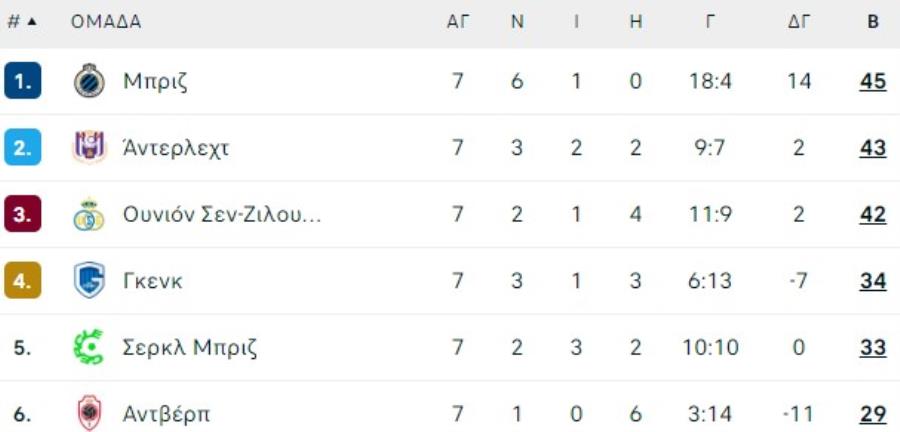Click the Antwerp red crest icon
900x432 pixels.
click(x=89, y=413)
